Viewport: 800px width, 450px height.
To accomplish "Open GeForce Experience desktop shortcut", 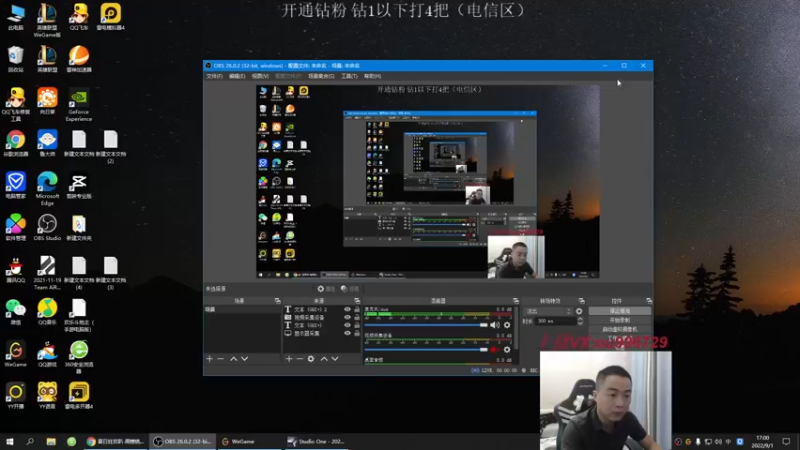I will click(79, 105).
